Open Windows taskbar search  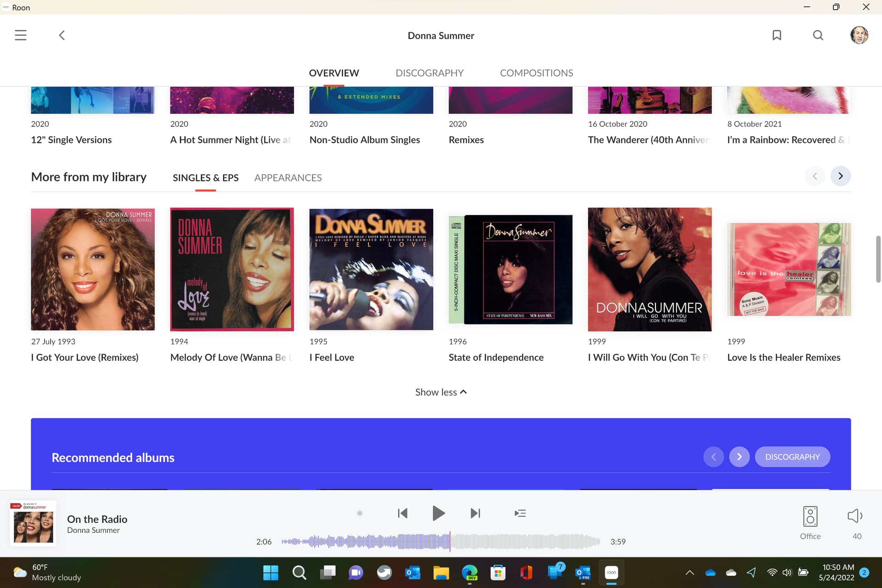click(299, 572)
